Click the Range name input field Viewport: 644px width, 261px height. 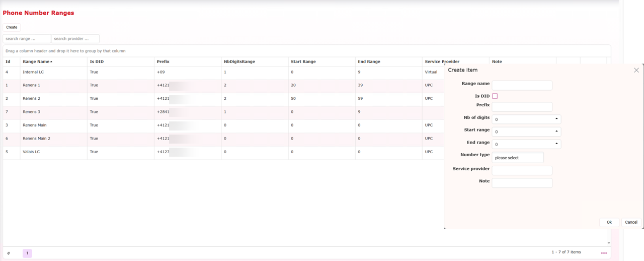click(x=522, y=86)
